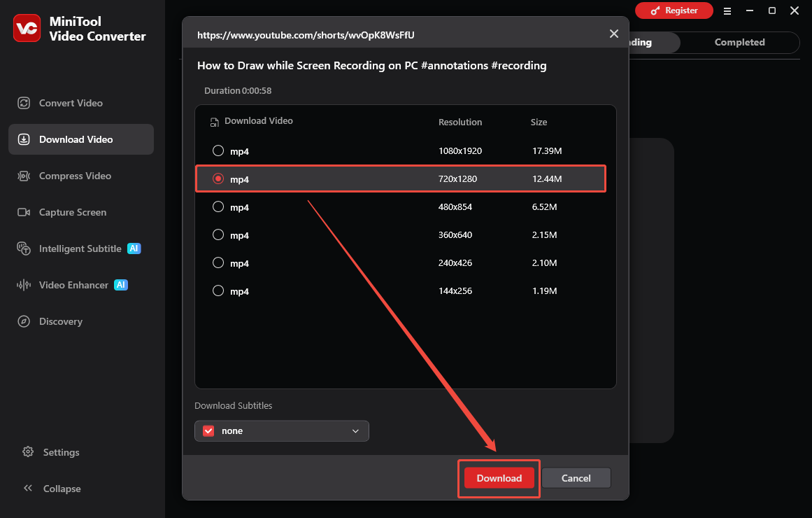The width and height of the screenshot is (812, 518).
Task: Click the 144x256 resolution value
Action: (455, 291)
